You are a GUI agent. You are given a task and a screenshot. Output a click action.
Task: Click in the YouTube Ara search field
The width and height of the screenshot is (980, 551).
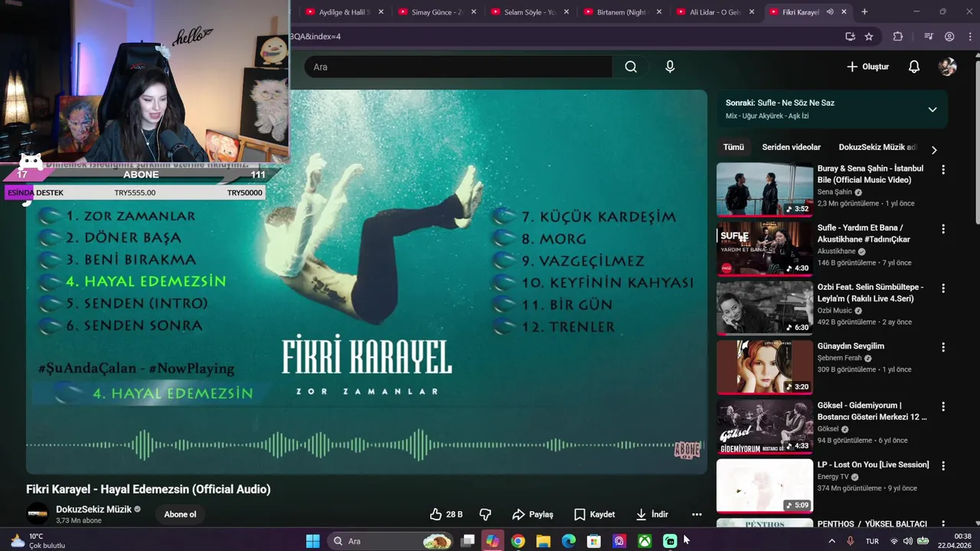pyautogui.click(x=459, y=67)
